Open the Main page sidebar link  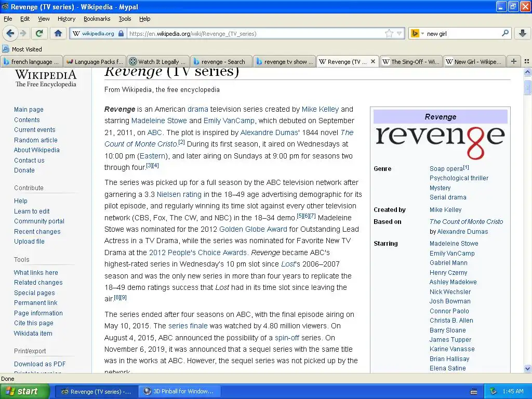pyautogui.click(x=29, y=109)
